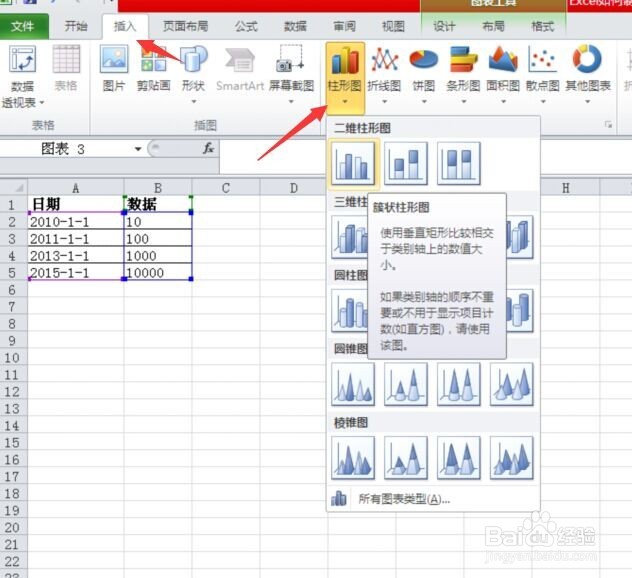Open the 条形图 bar chart menu
The width and height of the screenshot is (632, 578).
(463, 75)
